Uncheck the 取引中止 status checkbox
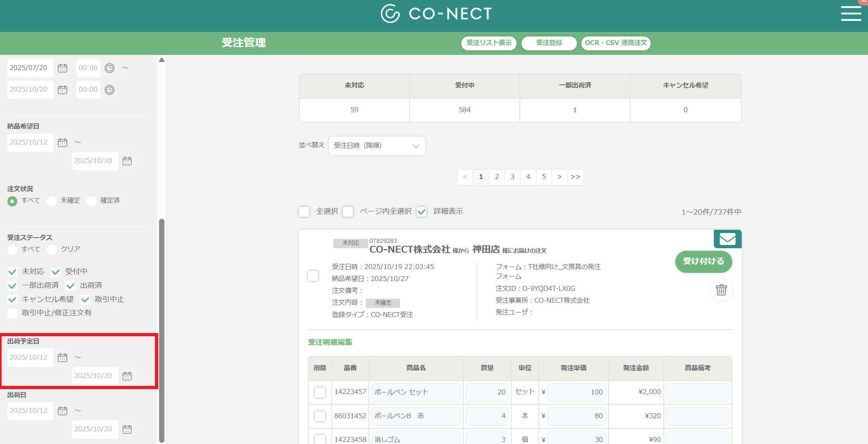The width and height of the screenshot is (868, 444). point(85,300)
